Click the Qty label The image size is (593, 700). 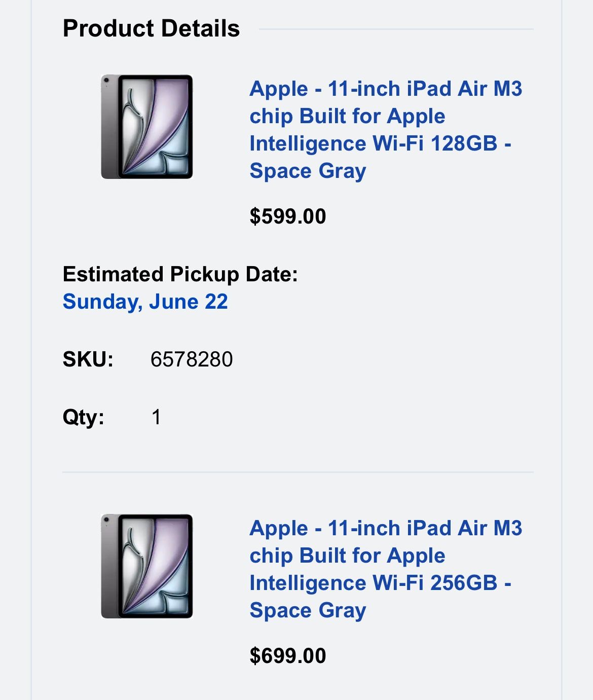[x=83, y=417]
